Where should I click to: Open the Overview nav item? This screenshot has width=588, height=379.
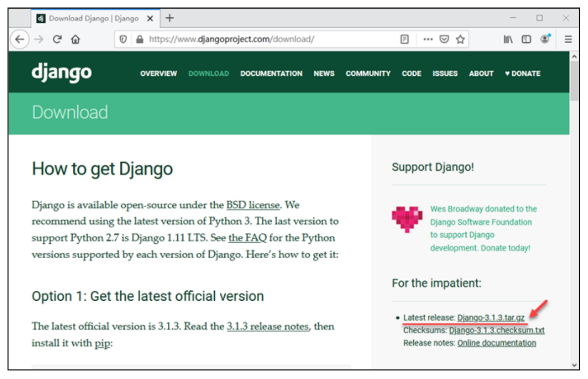[158, 73]
